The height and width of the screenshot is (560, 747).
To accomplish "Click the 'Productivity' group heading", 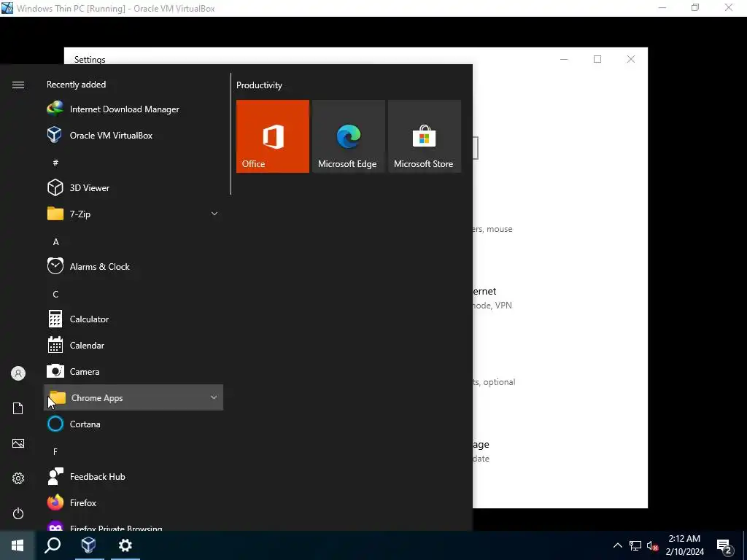I will pos(259,85).
